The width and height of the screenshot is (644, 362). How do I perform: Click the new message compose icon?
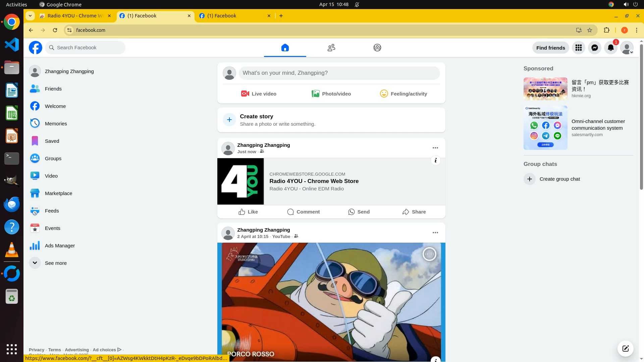(625, 348)
